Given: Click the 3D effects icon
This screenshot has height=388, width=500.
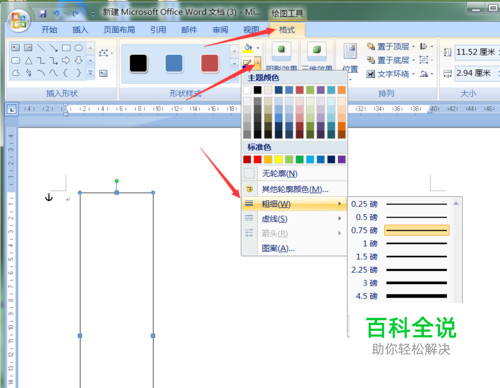Looking at the screenshot, I should (x=317, y=50).
